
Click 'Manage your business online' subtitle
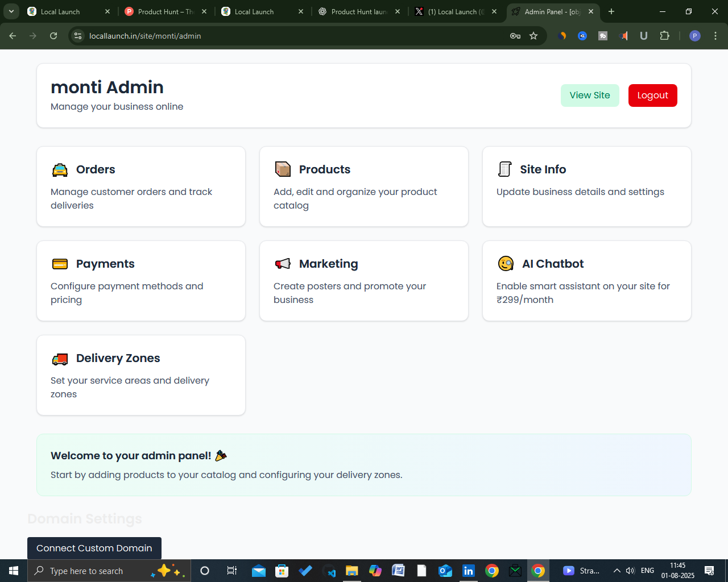point(117,106)
